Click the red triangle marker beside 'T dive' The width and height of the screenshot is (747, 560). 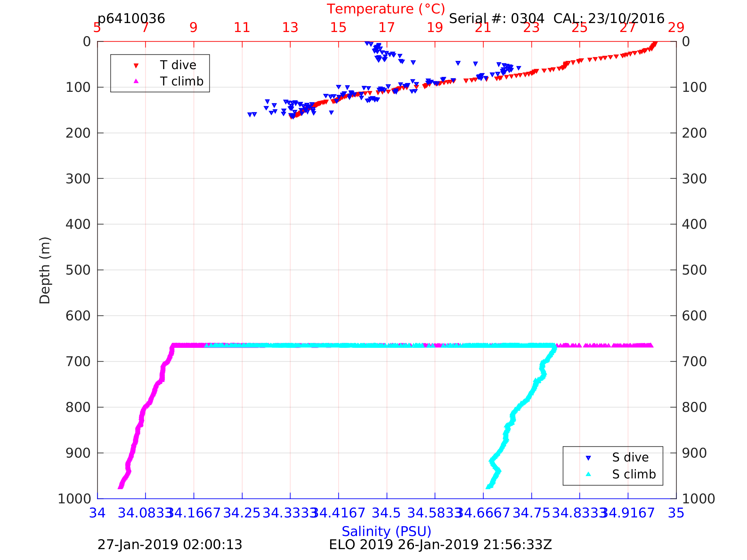(x=136, y=66)
